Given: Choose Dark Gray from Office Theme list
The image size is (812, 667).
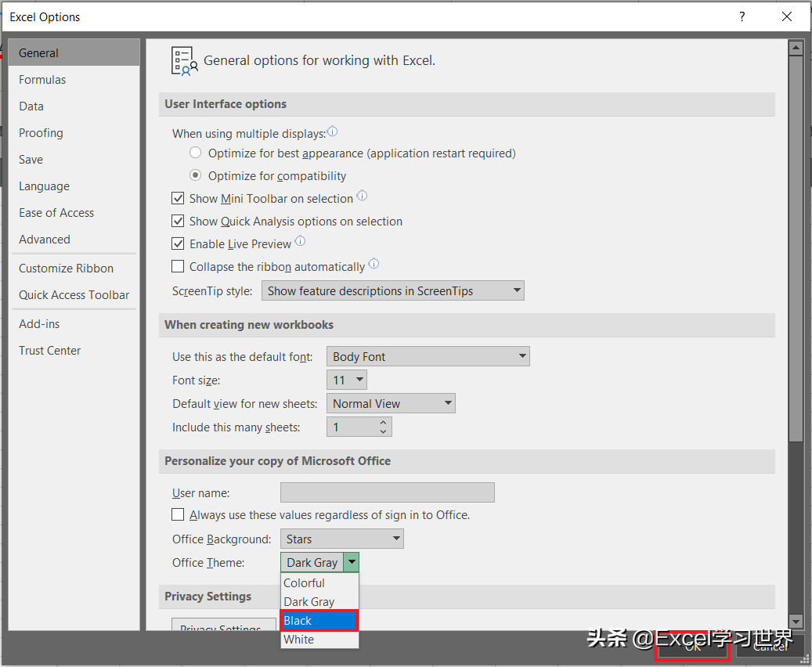Looking at the screenshot, I should (319, 602).
